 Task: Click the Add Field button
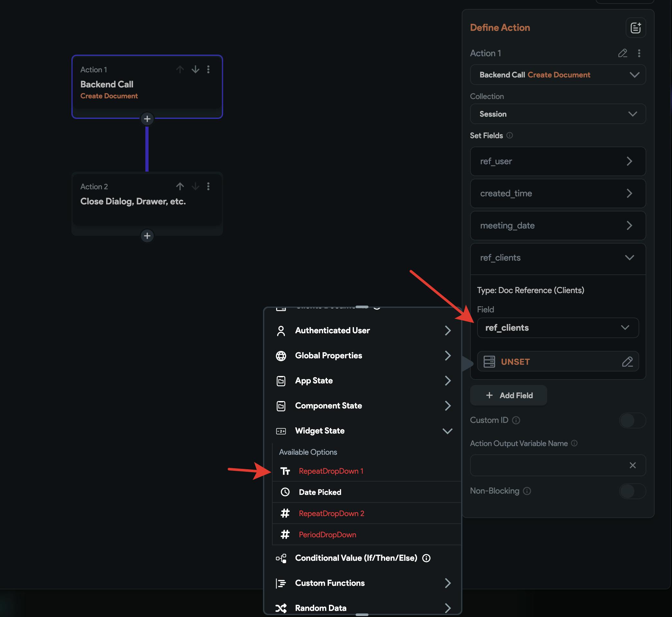pos(508,395)
